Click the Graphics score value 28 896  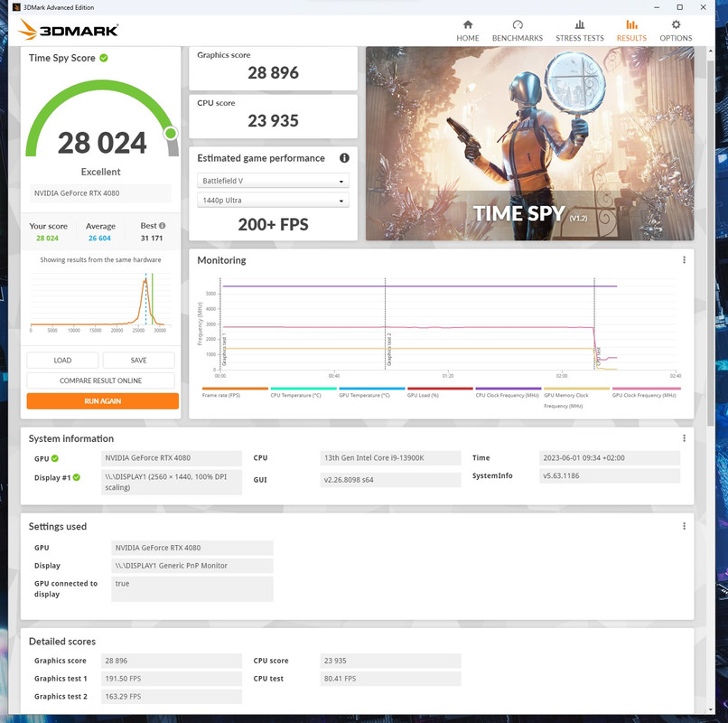tap(273, 73)
